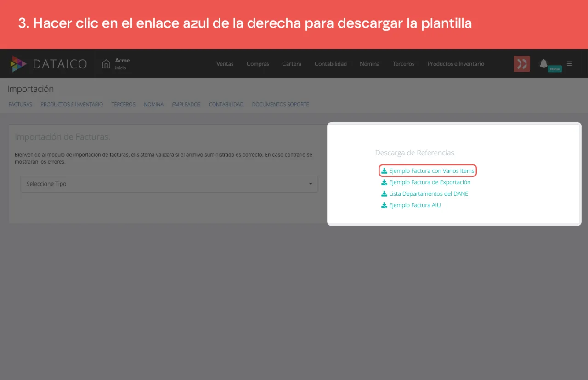Switch to the PRODUCTOS E INVENTARIO tab
Viewport: 588px width, 380px height.
(x=72, y=105)
